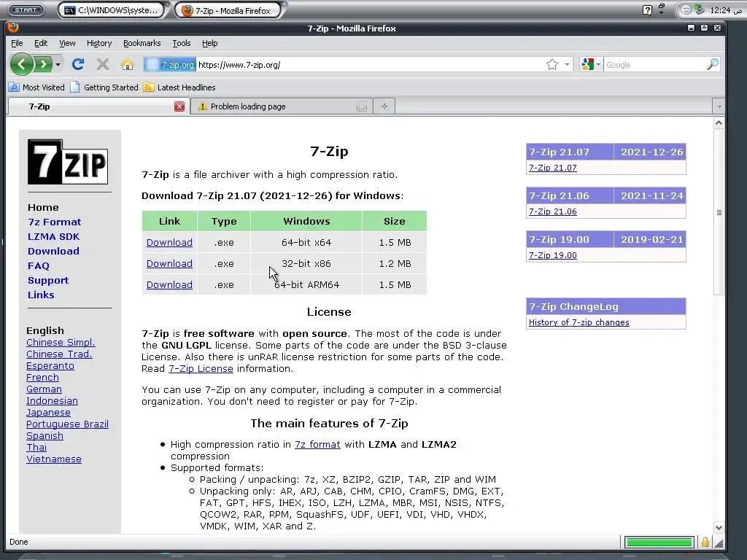Open the 7-Zip License link
This screenshot has height=560, width=747.
pyautogui.click(x=201, y=368)
